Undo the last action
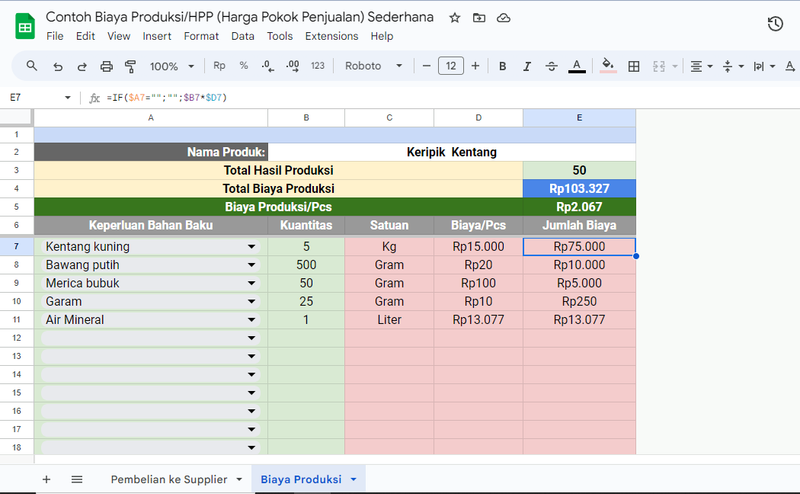The height and width of the screenshot is (494, 800). (58, 66)
